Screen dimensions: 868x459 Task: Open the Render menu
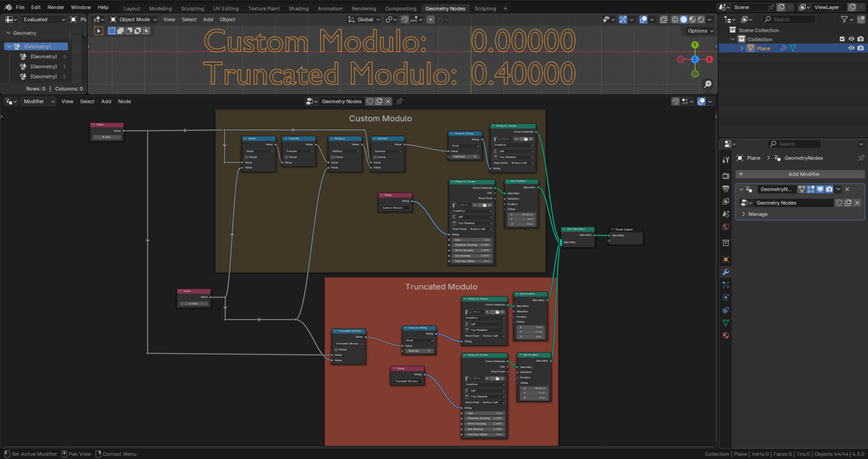click(56, 7)
